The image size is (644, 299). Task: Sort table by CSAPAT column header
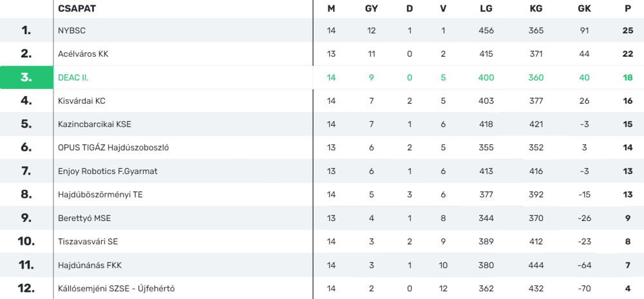[x=77, y=8]
